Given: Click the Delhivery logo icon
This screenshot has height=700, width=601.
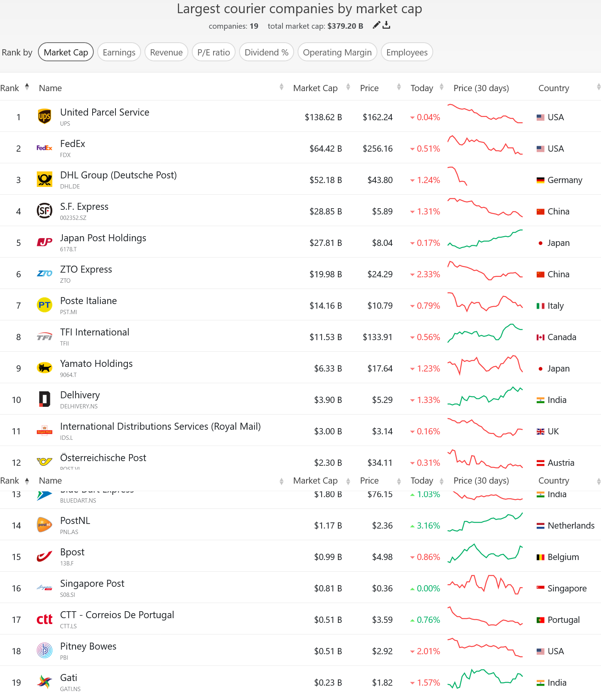Looking at the screenshot, I should click(x=45, y=399).
